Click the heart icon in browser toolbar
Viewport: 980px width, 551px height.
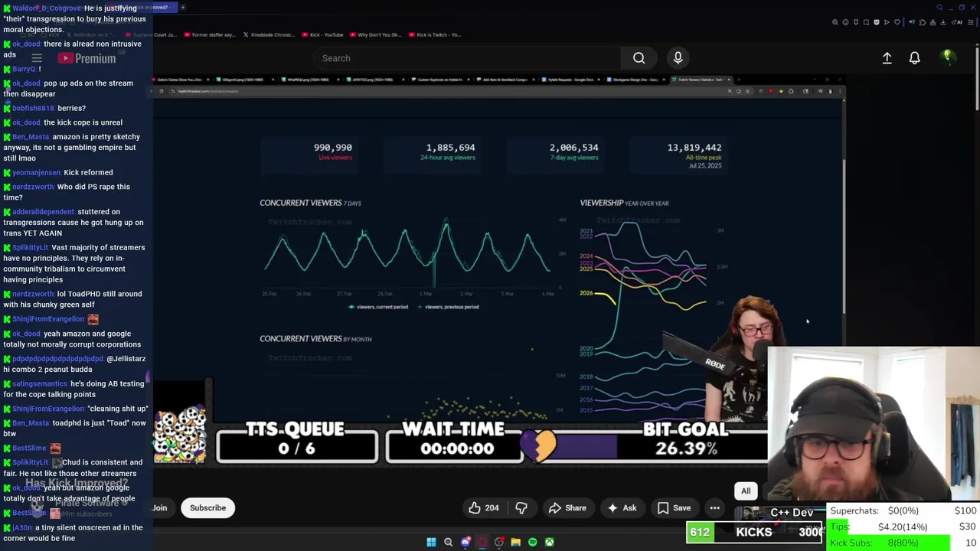tap(897, 22)
